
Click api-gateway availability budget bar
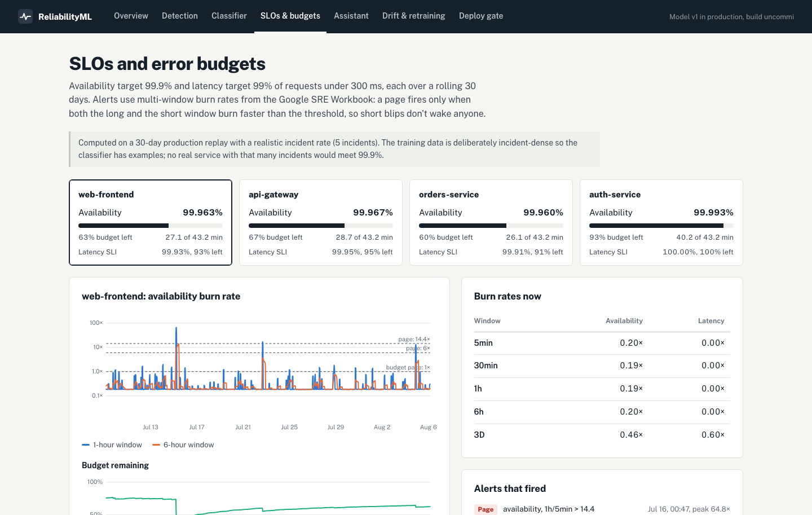[x=321, y=226]
